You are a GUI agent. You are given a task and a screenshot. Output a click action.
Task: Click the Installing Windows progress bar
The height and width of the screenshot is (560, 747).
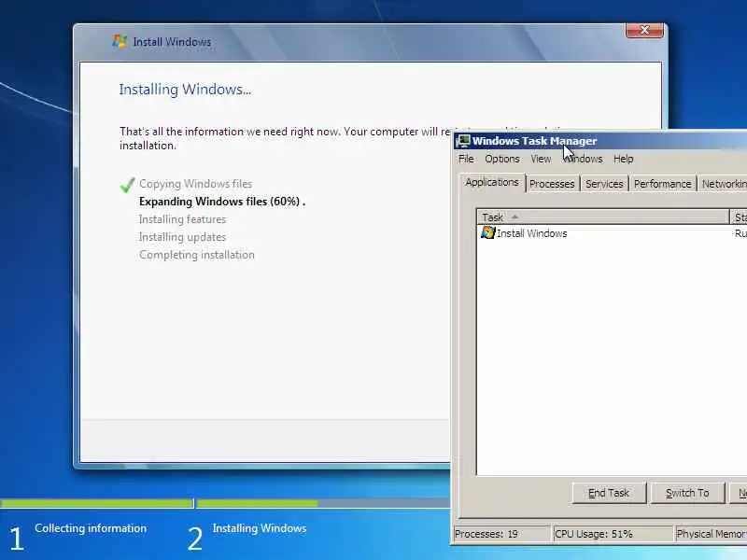(x=322, y=503)
